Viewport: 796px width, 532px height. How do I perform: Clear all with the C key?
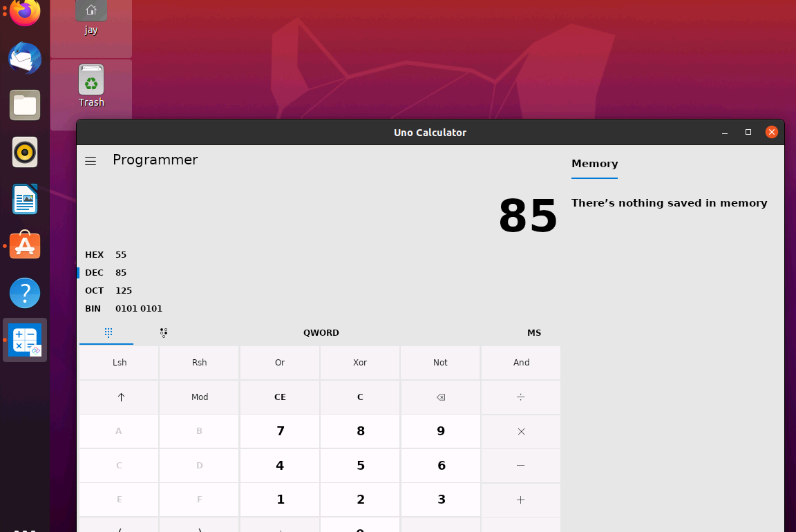[360, 397]
